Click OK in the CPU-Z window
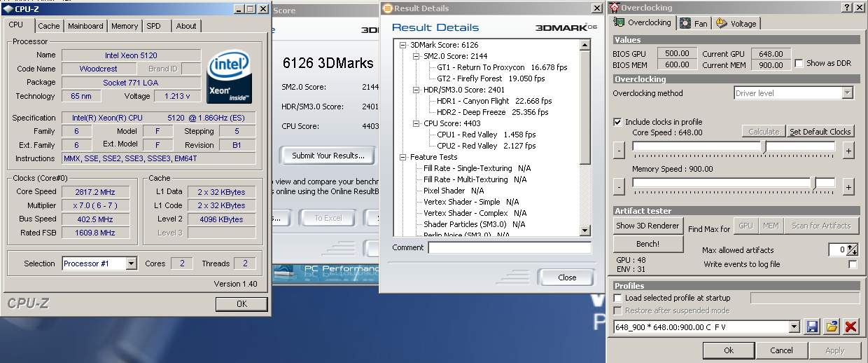The height and width of the screenshot is (363, 868). [241, 304]
